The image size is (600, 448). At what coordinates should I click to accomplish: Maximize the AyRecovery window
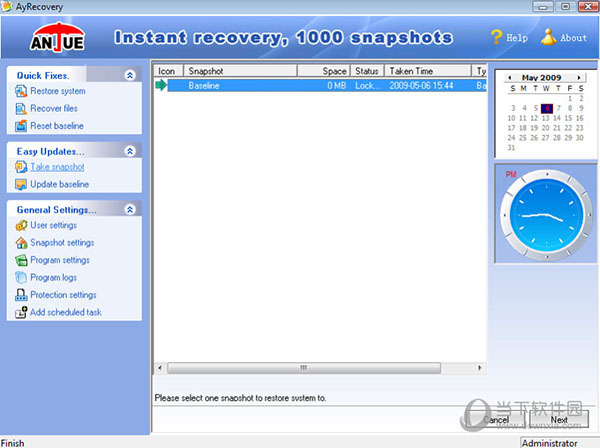pyautogui.click(x=566, y=7)
